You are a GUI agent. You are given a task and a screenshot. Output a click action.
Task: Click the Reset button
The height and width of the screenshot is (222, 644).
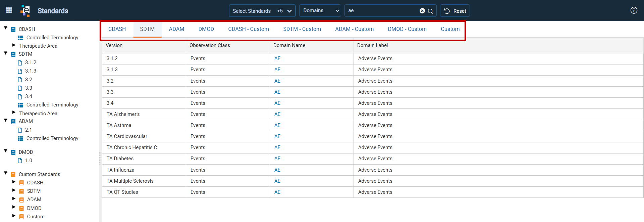[x=455, y=11]
